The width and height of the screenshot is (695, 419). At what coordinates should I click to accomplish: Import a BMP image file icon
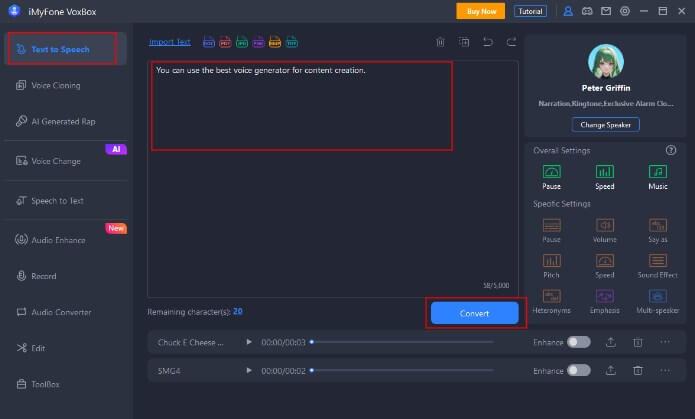click(275, 42)
